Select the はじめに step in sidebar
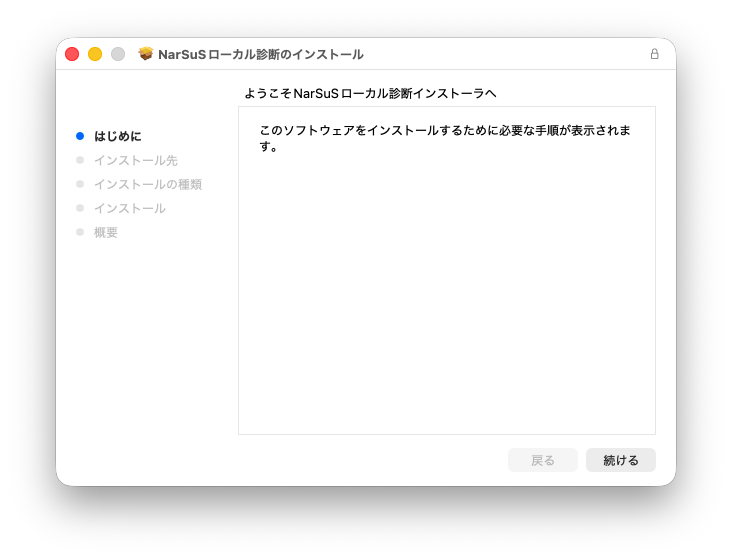This screenshot has height=560, width=732. coord(118,136)
